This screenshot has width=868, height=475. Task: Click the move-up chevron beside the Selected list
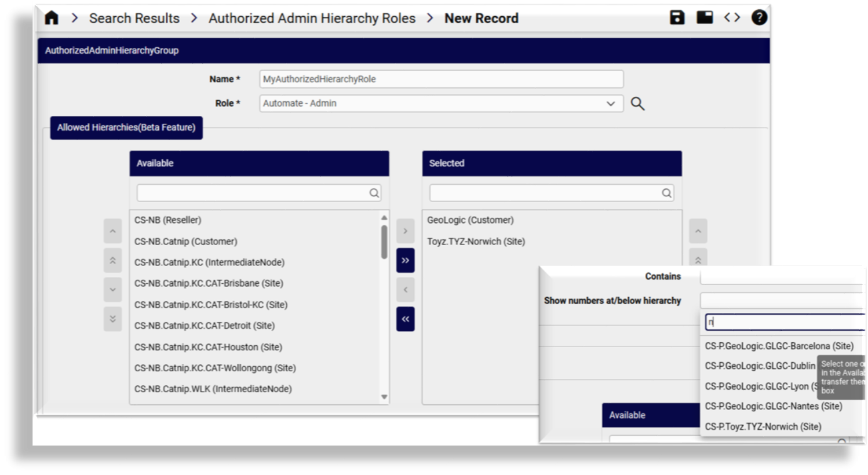tap(698, 231)
